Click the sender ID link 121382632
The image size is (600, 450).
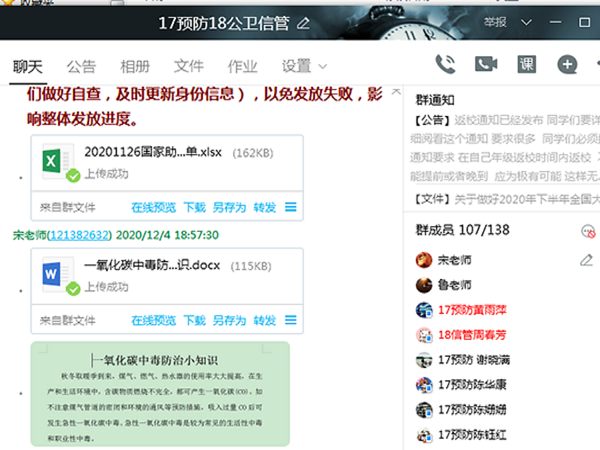coord(81,235)
